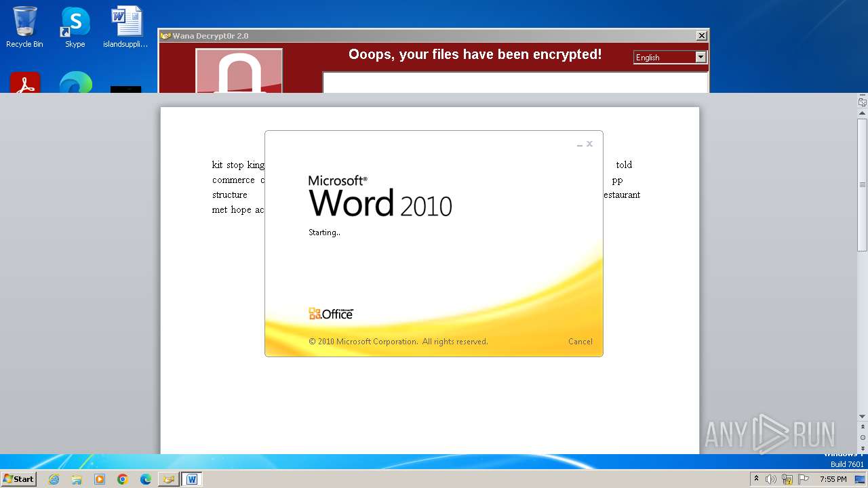This screenshot has height=488, width=868.
Task: Click the word 'hope' in the document
Action: [x=241, y=210]
